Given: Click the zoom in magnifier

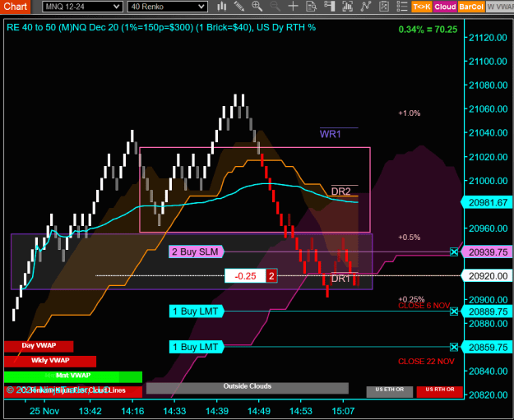Looking at the screenshot, I should (x=257, y=7).
